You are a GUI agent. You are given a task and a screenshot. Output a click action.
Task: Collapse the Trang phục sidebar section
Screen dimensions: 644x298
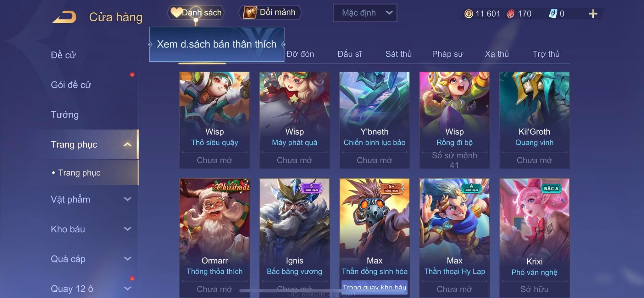coord(127,144)
